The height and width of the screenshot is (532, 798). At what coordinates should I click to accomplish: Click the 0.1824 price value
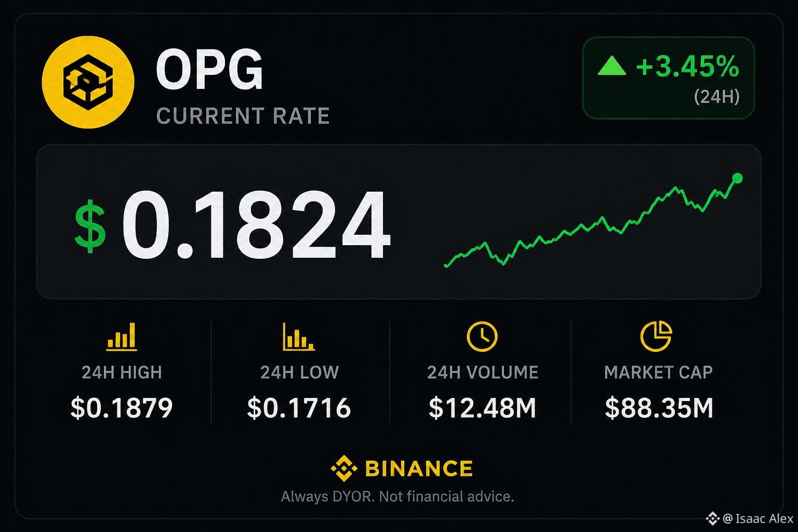tap(256, 225)
